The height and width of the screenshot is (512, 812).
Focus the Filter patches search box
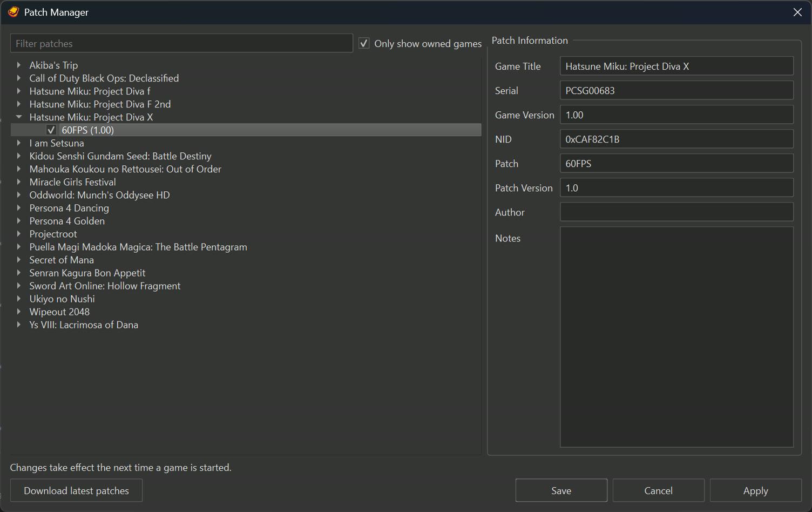pyautogui.click(x=181, y=43)
